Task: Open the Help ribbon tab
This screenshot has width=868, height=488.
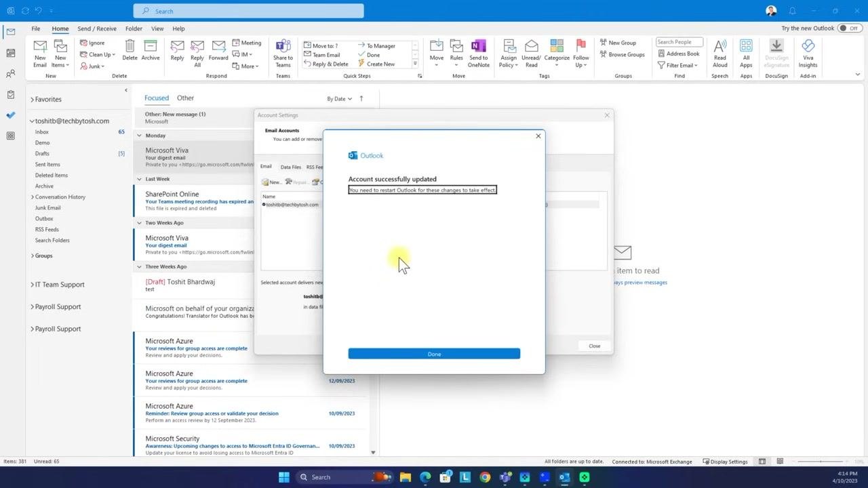Action: pos(178,28)
